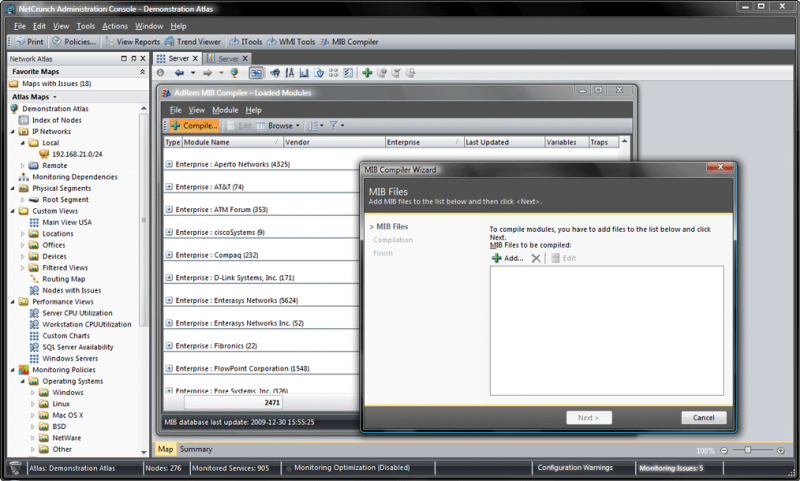
Task: Select Main View USA
Action: tap(67, 222)
